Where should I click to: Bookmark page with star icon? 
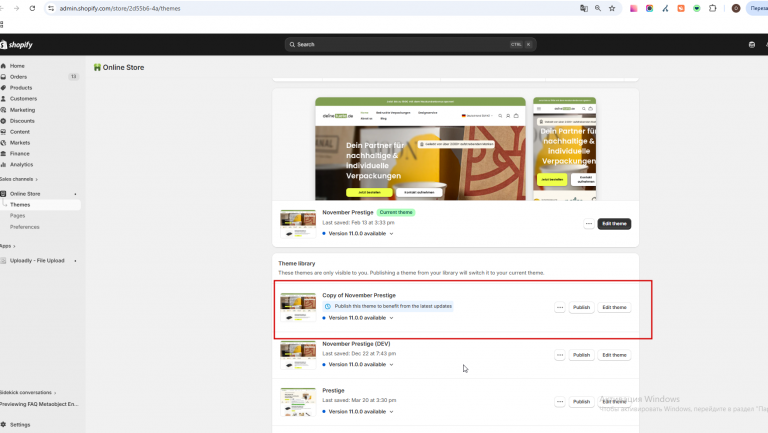pos(612,8)
